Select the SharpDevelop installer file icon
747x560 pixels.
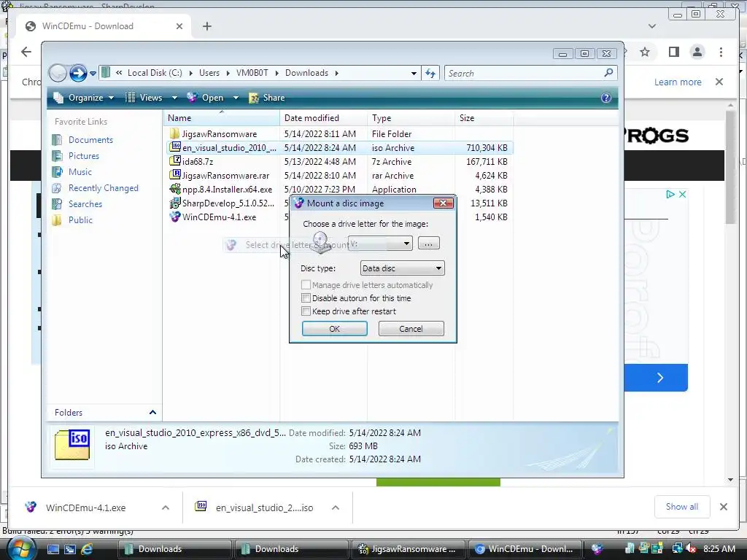[175, 203]
